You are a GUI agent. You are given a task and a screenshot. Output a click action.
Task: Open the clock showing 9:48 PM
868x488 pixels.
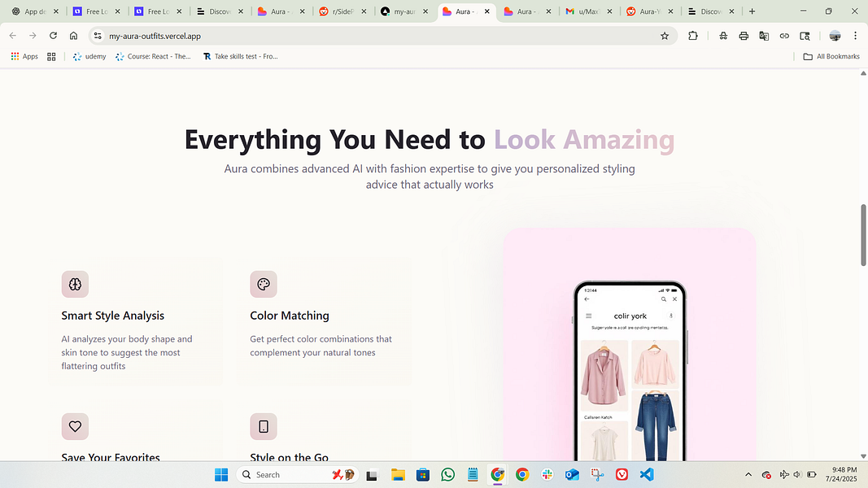841,475
